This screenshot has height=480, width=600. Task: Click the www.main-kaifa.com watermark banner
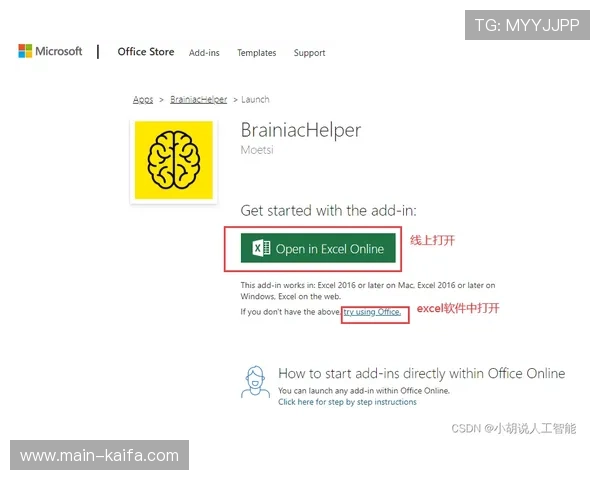pyautogui.click(x=99, y=456)
